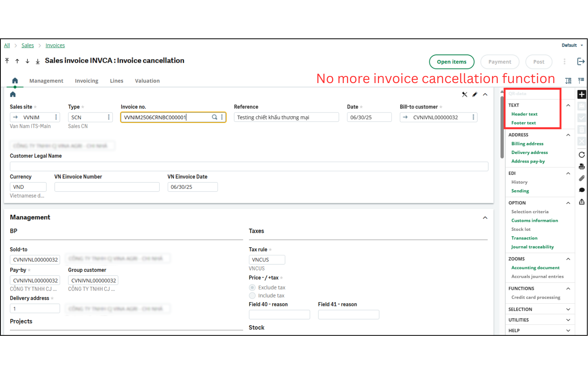Image resolution: width=588 pixels, height=384 pixels.
Task: Switch to the Lines tab
Action: (x=116, y=81)
